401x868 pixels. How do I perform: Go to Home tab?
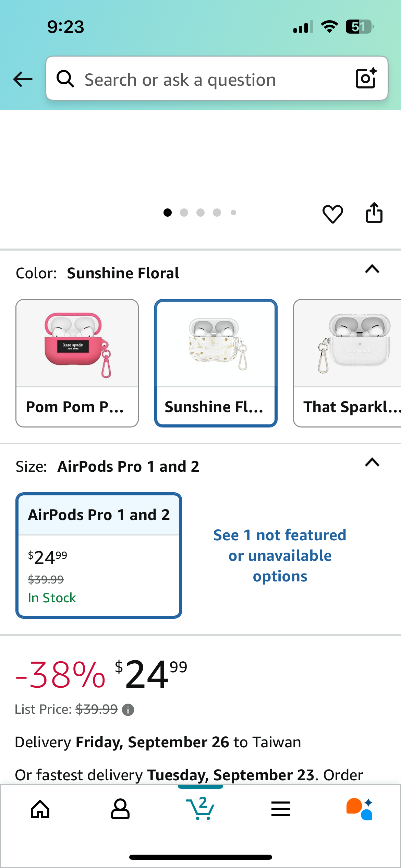point(40,809)
